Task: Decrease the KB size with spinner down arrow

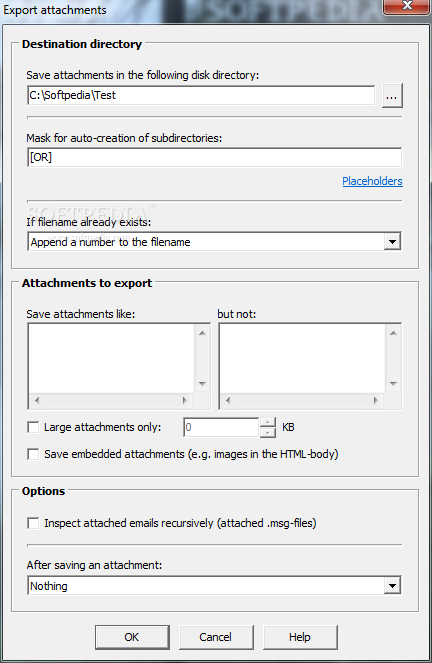Action: [x=268, y=432]
